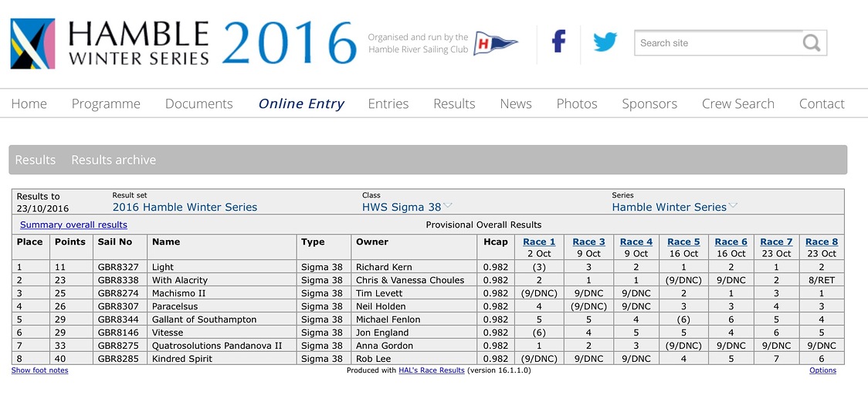
Task: Click the boat name Machismo II
Action: point(179,293)
